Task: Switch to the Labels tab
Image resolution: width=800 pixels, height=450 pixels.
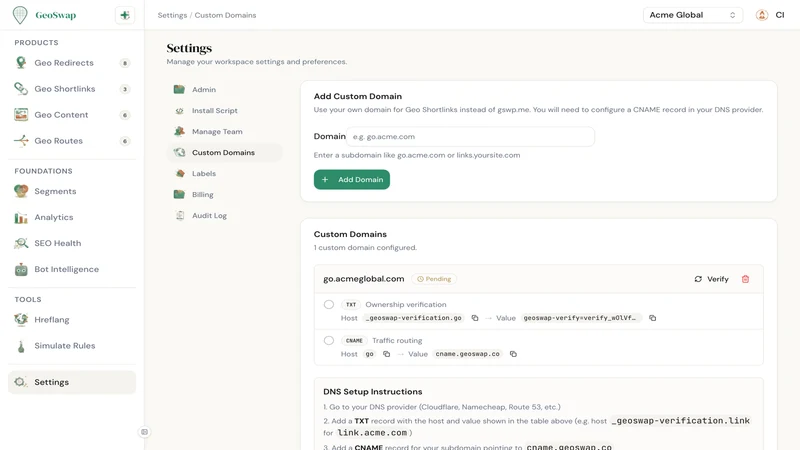Action: pyautogui.click(x=224, y=173)
